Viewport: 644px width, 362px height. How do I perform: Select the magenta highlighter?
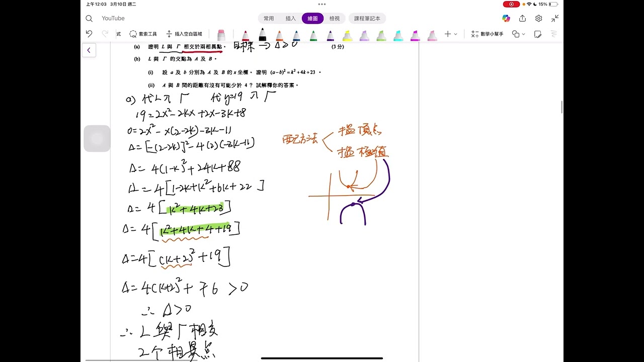point(415,35)
